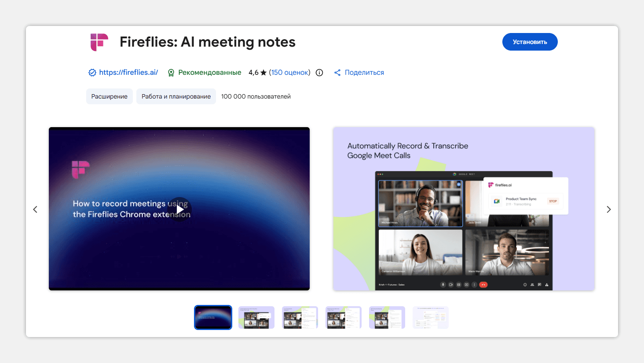
Task: Share the extension using the Поделиться link
Action: (364, 73)
